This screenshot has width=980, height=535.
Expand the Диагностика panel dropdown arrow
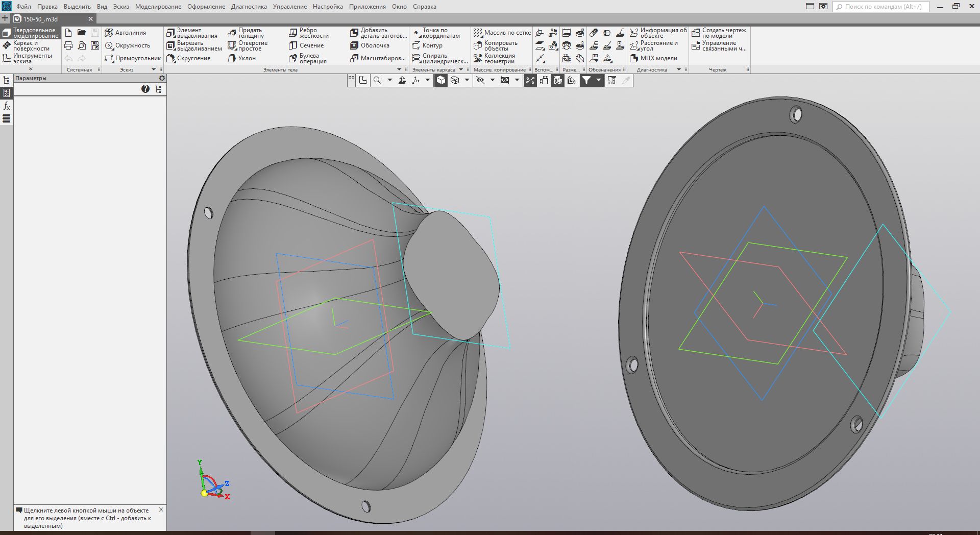click(x=679, y=70)
